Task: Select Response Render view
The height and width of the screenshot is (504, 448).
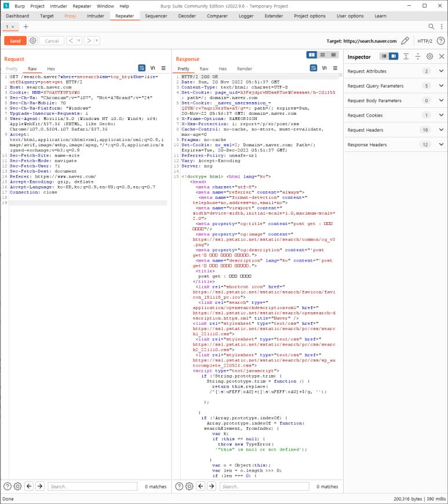Action: click(x=245, y=69)
